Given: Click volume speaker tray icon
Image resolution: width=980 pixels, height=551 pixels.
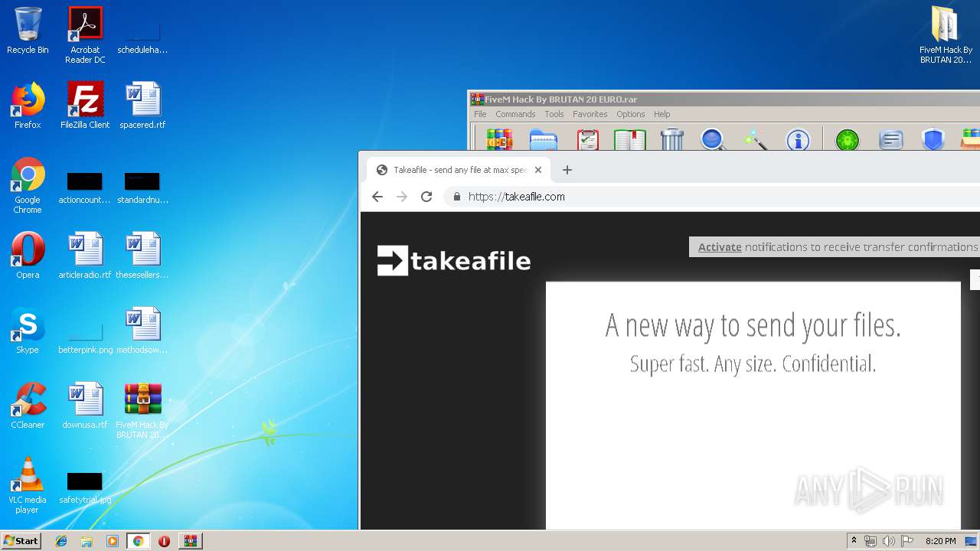Looking at the screenshot, I should tap(889, 541).
